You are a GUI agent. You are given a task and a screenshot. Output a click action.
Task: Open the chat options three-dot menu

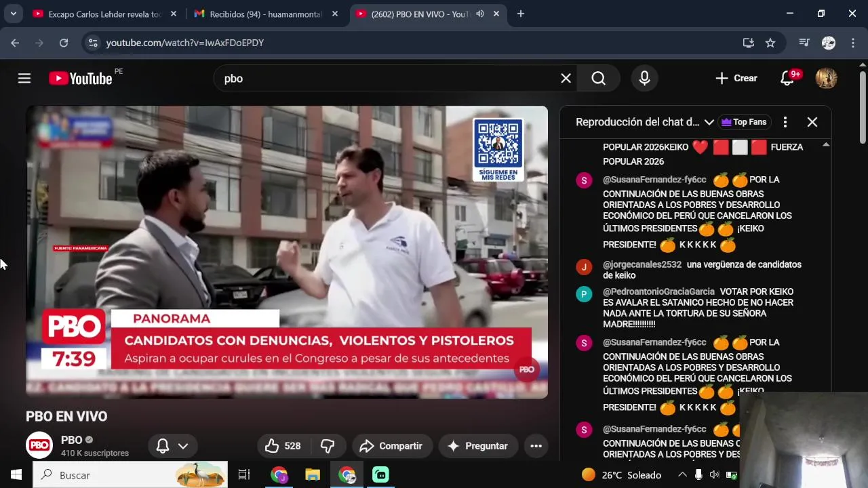click(785, 122)
